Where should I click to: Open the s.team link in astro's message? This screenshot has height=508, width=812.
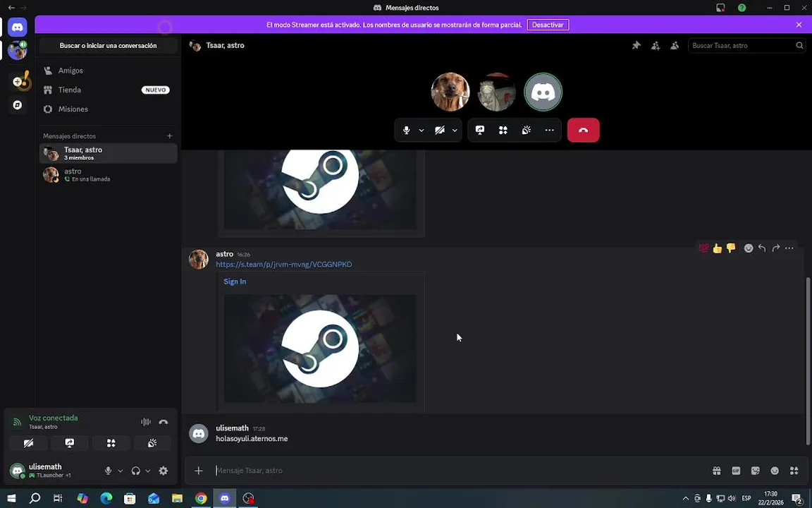pos(284,265)
